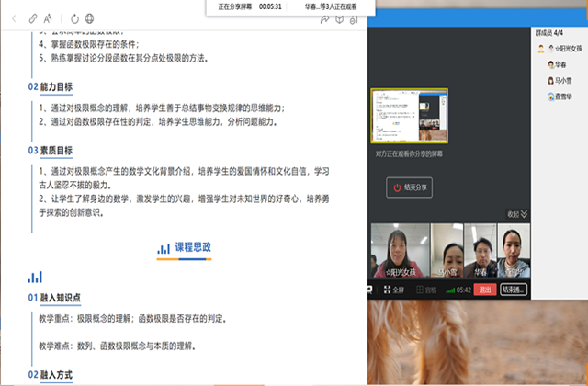Click the red 退出 exit button

pos(485,289)
